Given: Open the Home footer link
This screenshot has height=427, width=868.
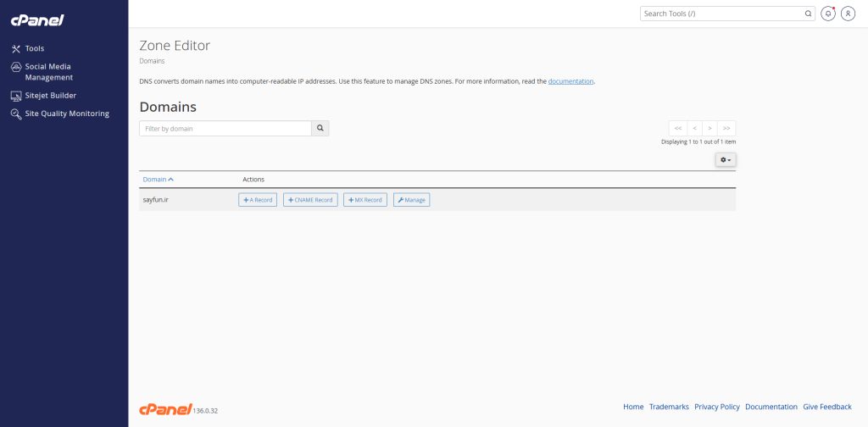Looking at the screenshot, I should point(633,407).
